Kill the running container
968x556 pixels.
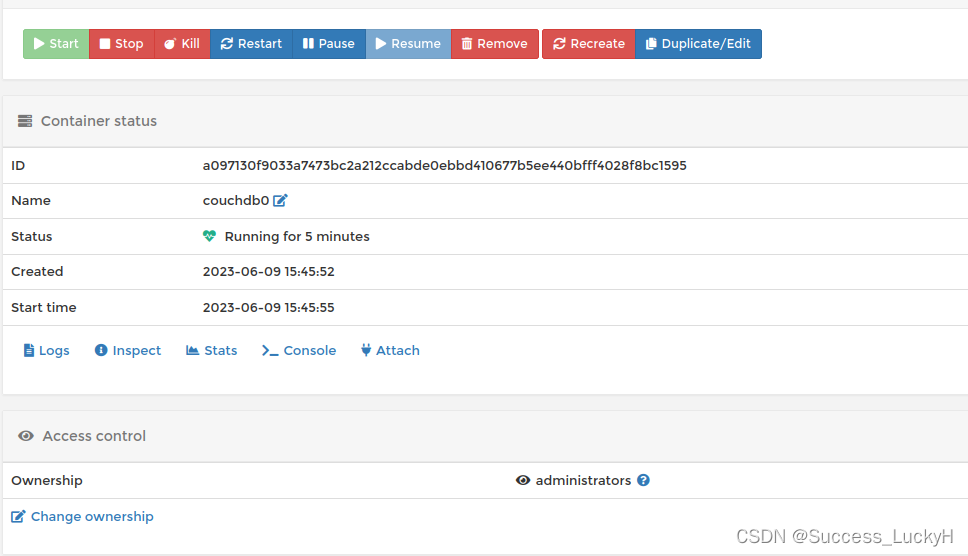coord(182,44)
